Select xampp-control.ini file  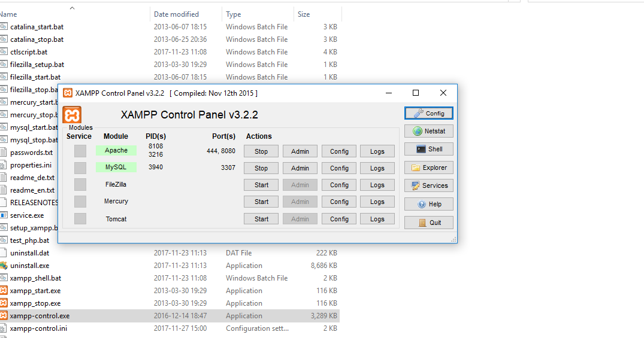point(38,328)
